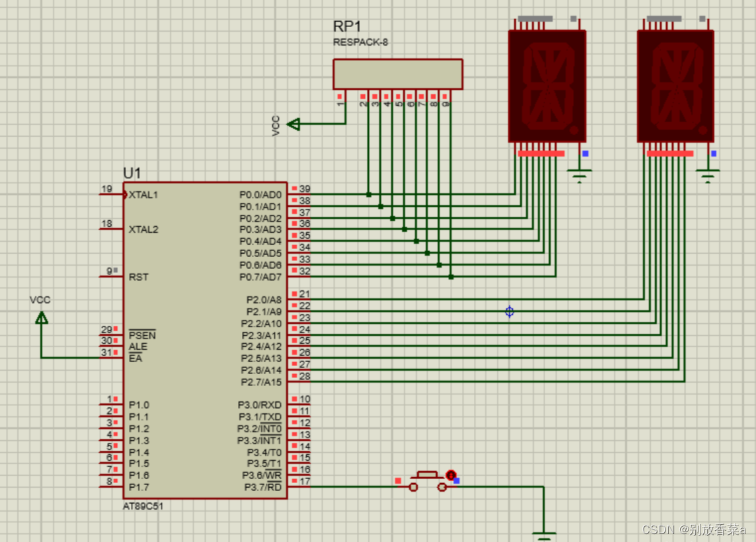
Task: Click pin number 19 beside XTAL1
Action: [x=106, y=189]
